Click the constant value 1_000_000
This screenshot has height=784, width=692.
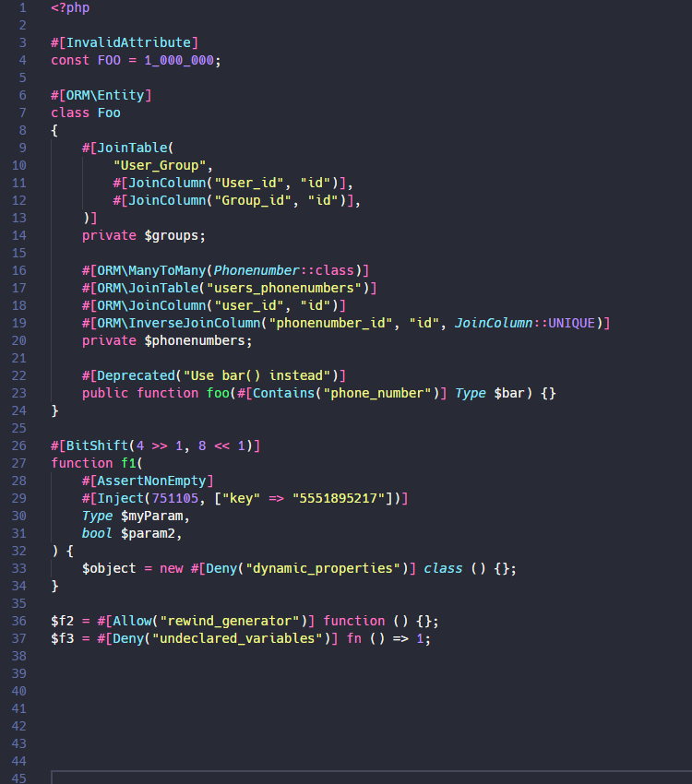point(179,60)
